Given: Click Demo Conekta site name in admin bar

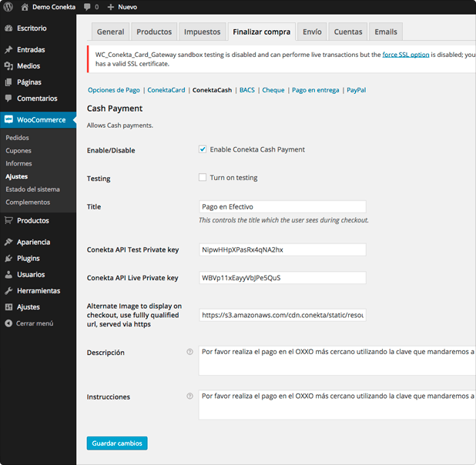Looking at the screenshot, I should (x=54, y=7).
